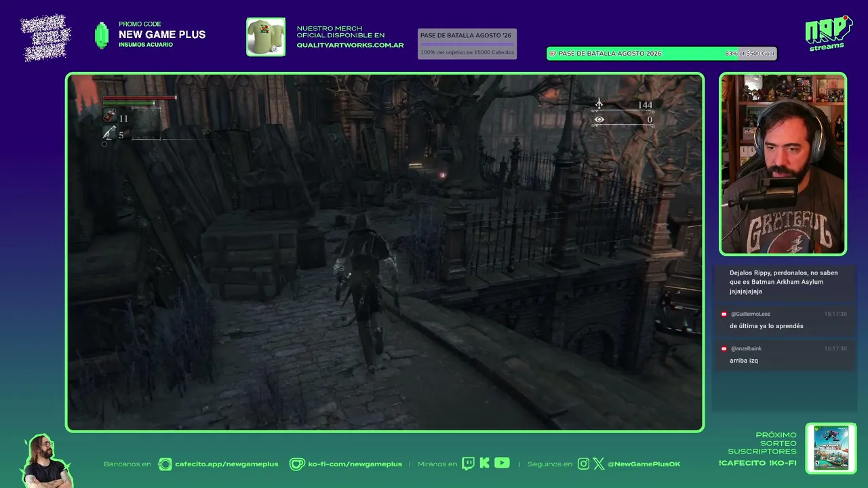Click the "Seguinos en" label
This screenshot has height=488, width=868.
point(550,464)
